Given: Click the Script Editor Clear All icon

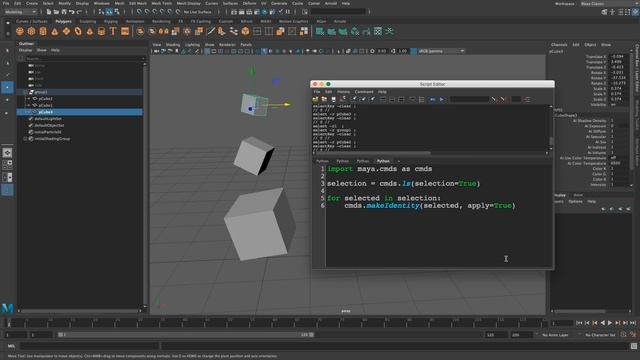Looking at the screenshot, I should point(372,99).
